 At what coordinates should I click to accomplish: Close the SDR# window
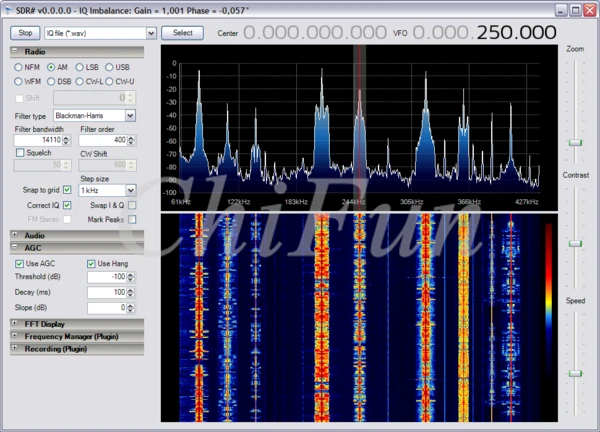pyautogui.click(x=590, y=10)
